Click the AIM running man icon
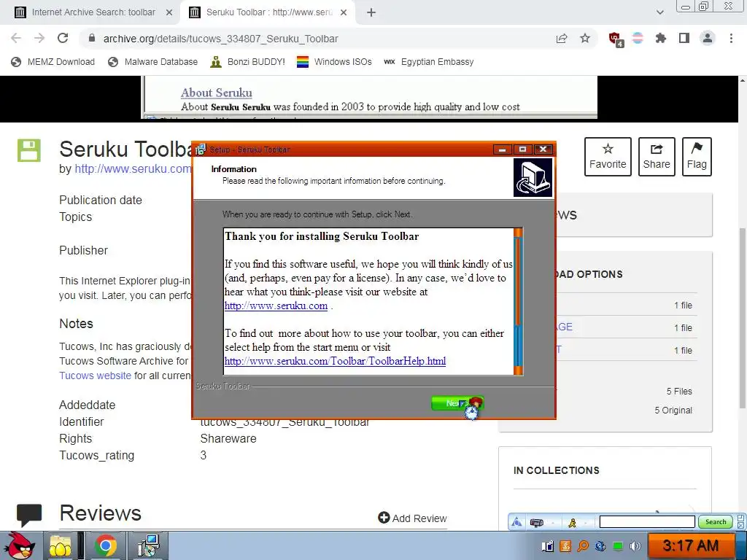Image resolution: width=747 pixels, height=560 pixels. [x=572, y=523]
